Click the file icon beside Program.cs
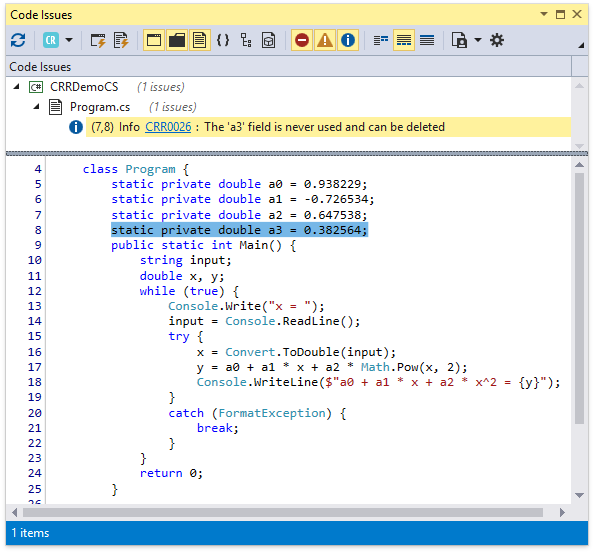 55,107
